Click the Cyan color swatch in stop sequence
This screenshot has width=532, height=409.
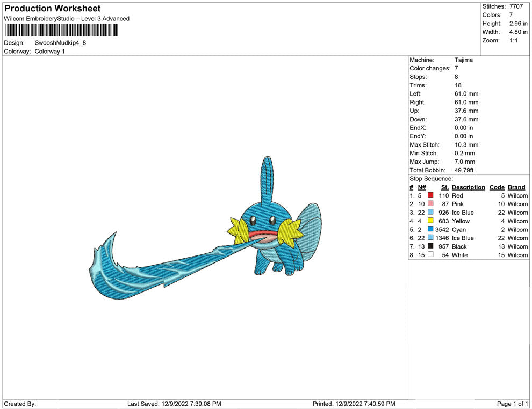click(x=430, y=229)
